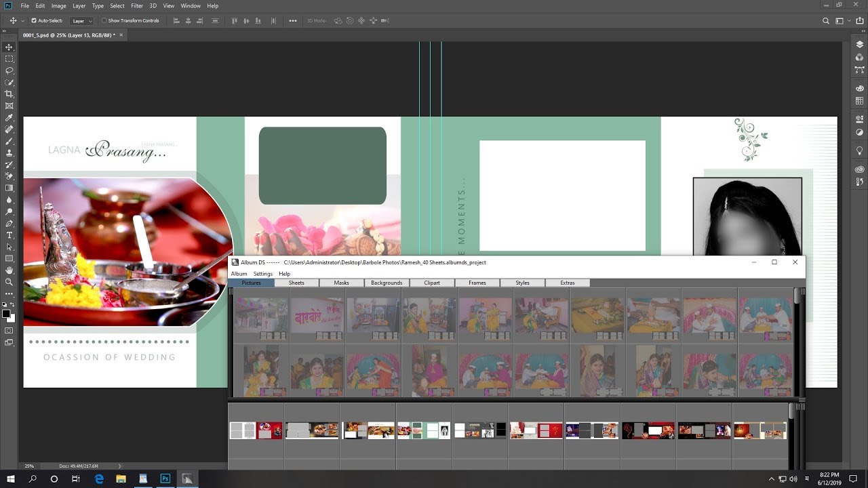Click the foreground color swatch

click(x=5, y=313)
